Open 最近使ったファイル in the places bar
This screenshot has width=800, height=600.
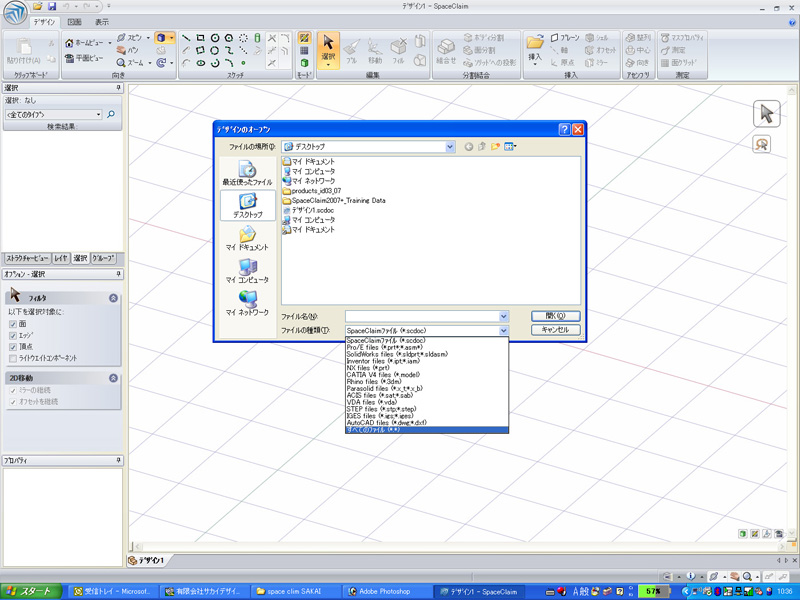coord(247,173)
